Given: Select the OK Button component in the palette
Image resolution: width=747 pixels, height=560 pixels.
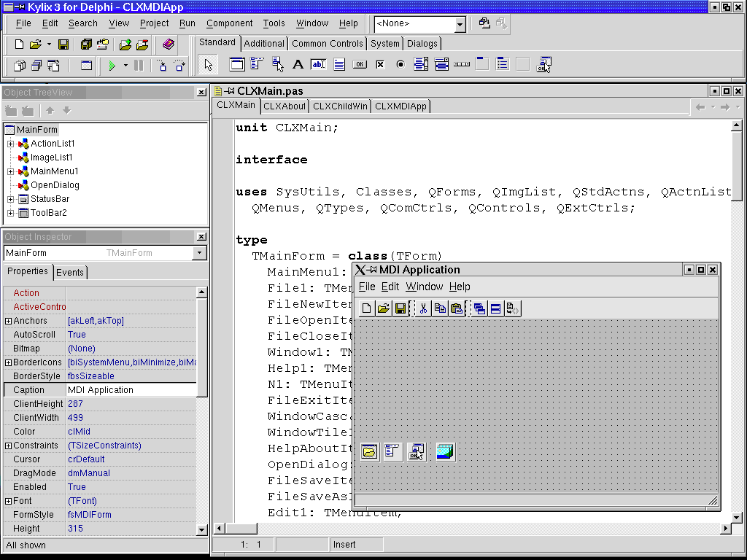Looking at the screenshot, I should 360,64.
